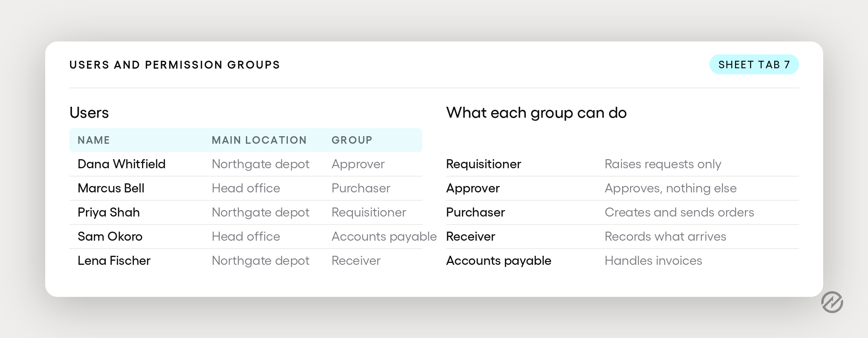Click the Users and Permission Groups title
Image resolution: width=868 pixels, height=338 pixels.
(175, 65)
